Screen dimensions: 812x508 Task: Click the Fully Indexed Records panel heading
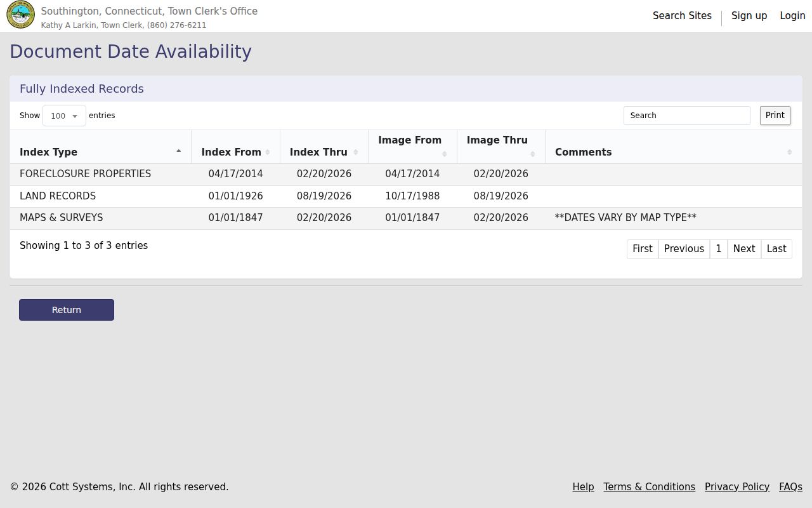[x=82, y=89]
